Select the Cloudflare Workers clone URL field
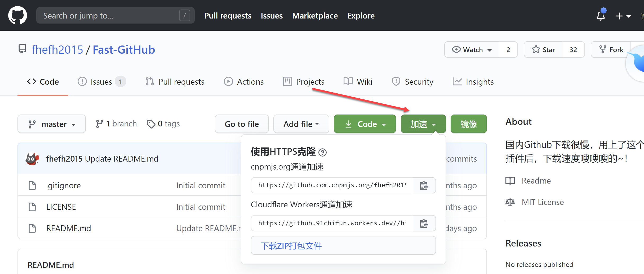 pyautogui.click(x=332, y=223)
